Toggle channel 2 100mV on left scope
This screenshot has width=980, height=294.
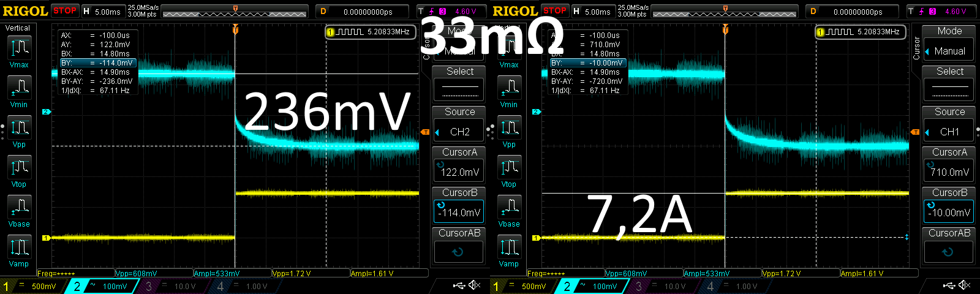(x=102, y=286)
